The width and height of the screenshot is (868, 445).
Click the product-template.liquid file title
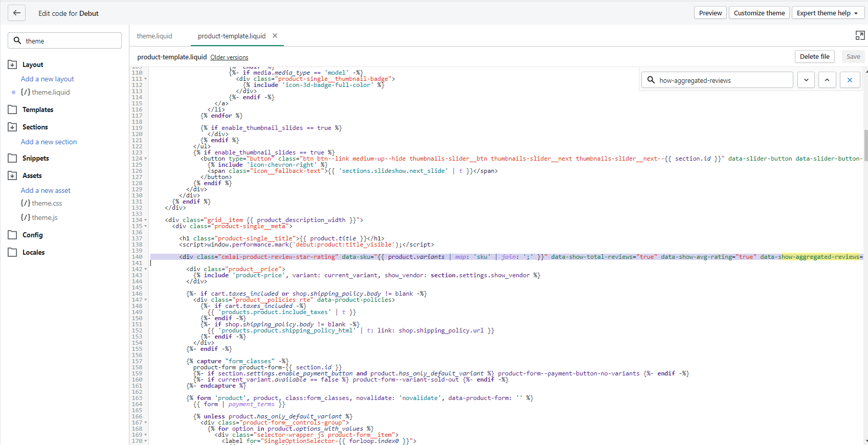point(172,57)
